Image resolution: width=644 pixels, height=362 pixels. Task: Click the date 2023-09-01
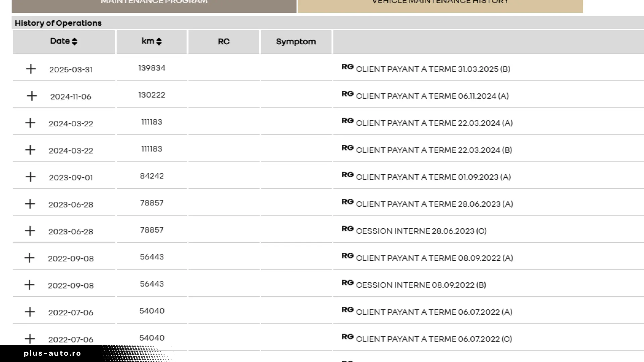pyautogui.click(x=71, y=178)
